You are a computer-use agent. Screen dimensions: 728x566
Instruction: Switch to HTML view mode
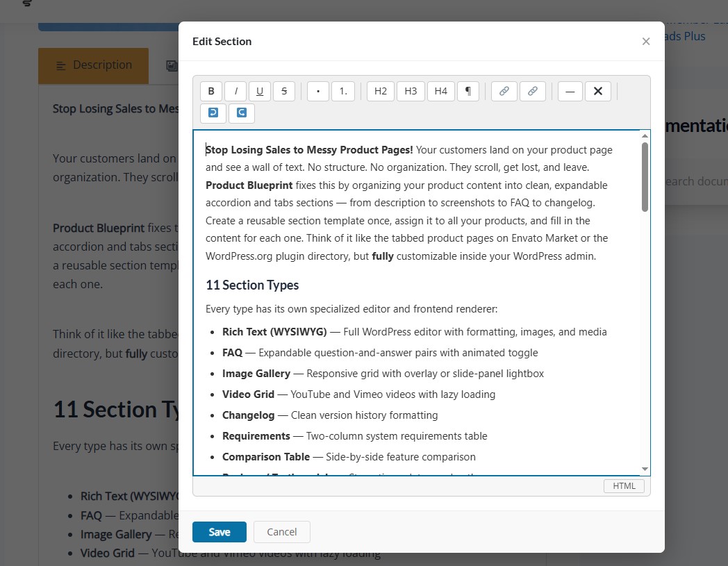(x=624, y=485)
